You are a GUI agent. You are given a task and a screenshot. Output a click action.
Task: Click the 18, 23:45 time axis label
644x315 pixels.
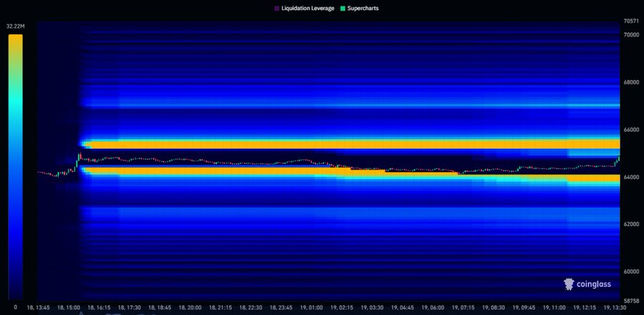(x=281, y=307)
